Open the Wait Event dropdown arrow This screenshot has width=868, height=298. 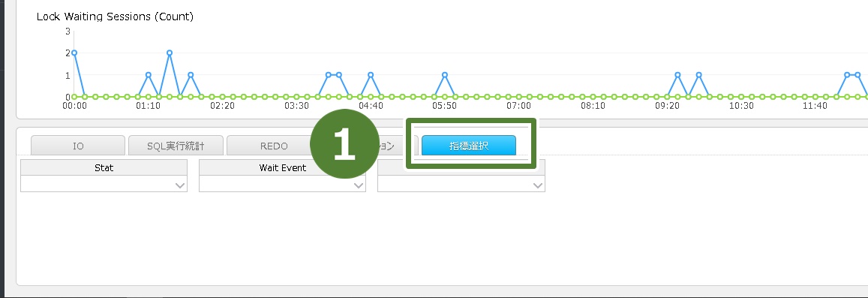(x=359, y=185)
